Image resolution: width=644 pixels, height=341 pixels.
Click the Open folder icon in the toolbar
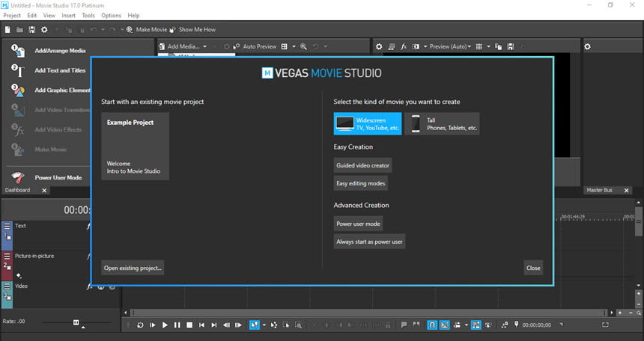[x=19, y=30]
